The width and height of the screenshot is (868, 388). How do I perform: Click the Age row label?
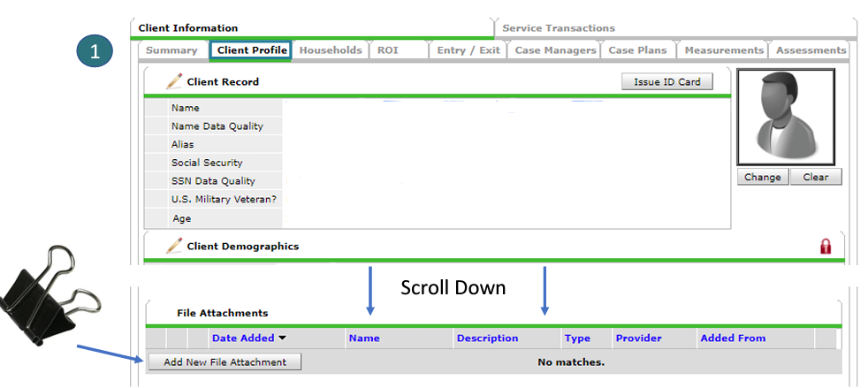(181, 218)
